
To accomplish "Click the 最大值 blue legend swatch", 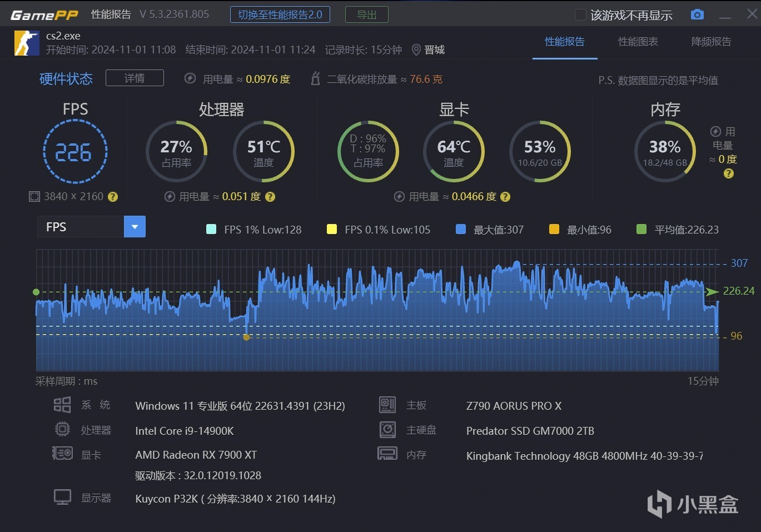I will point(461,229).
